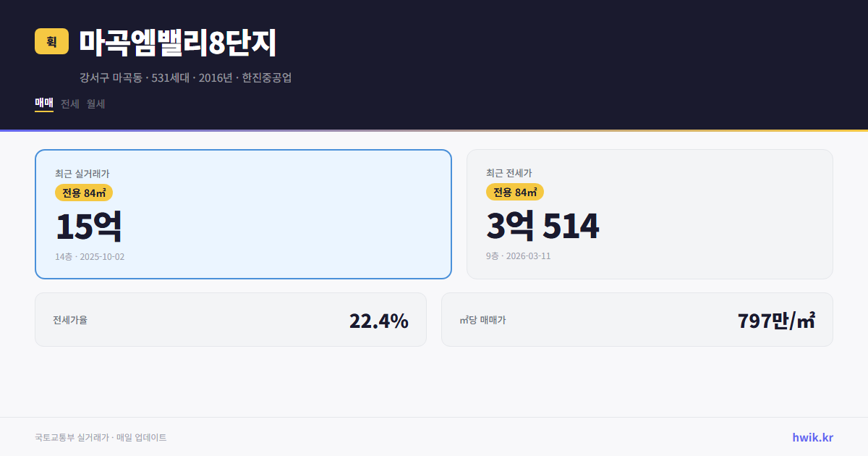The height and width of the screenshot is (456, 868).
Task: Select the yellow 전용 84㎡ badge on sale card
Action: [82, 193]
